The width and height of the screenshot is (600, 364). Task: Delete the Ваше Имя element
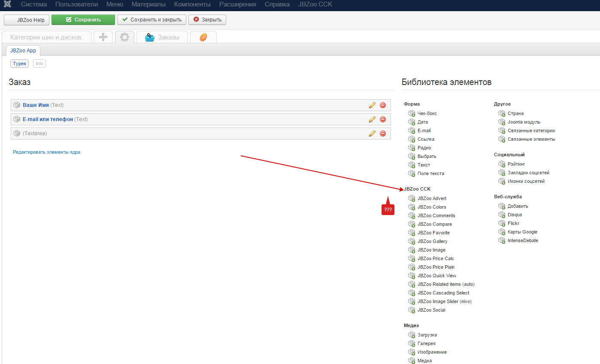click(x=383, y=105)
